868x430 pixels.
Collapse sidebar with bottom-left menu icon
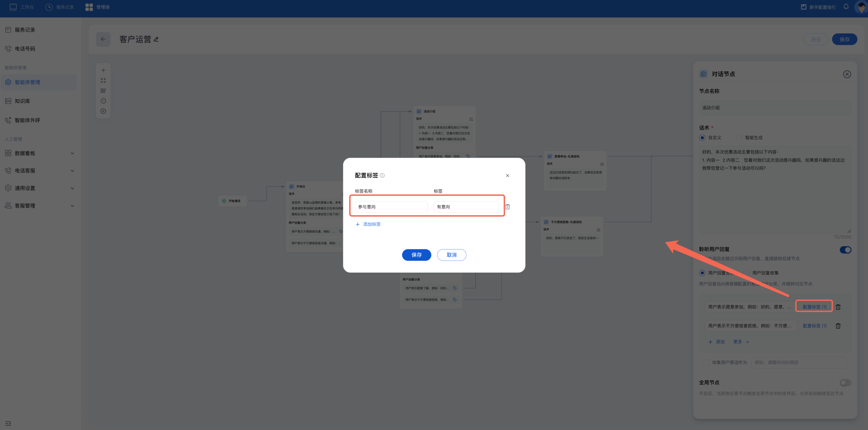coord(8,423)
